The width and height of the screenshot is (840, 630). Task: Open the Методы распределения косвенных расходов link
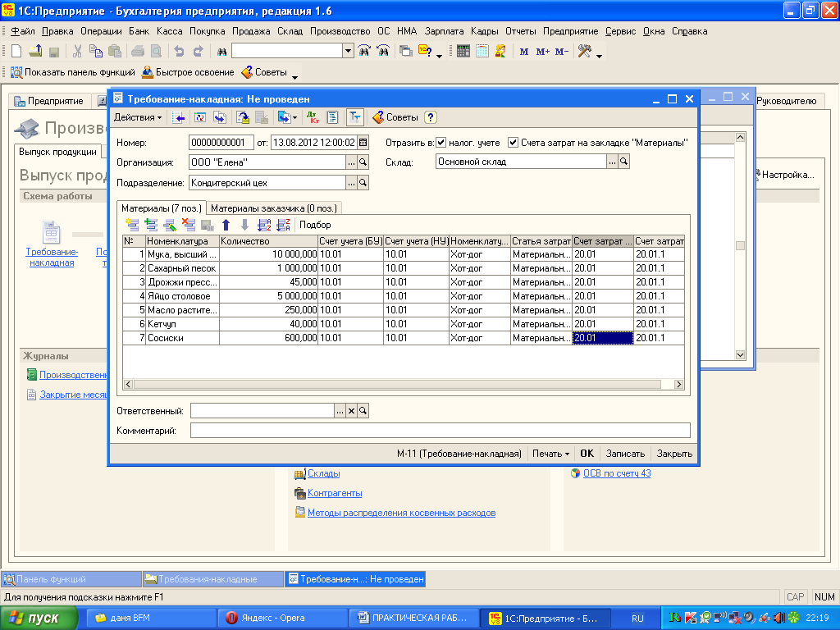401,514
